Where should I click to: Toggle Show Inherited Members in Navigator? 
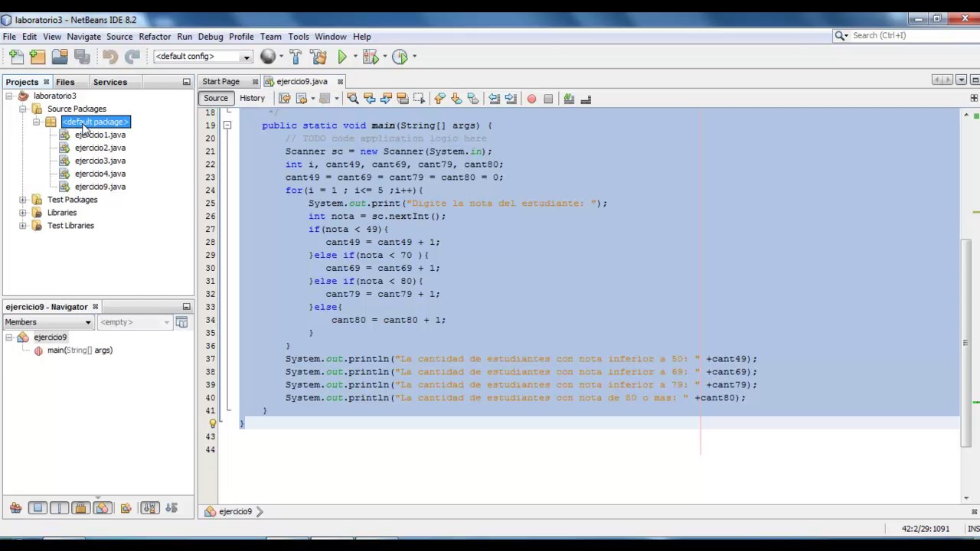point(15,508)
